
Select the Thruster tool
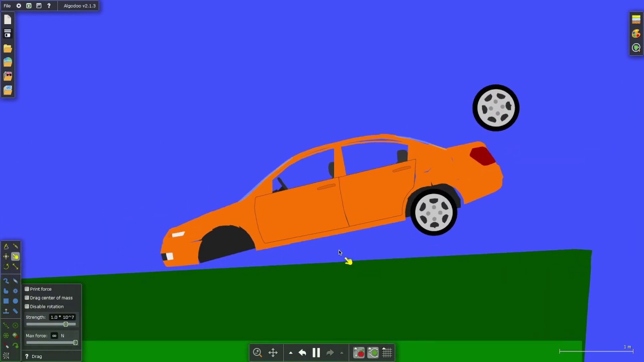15,335
